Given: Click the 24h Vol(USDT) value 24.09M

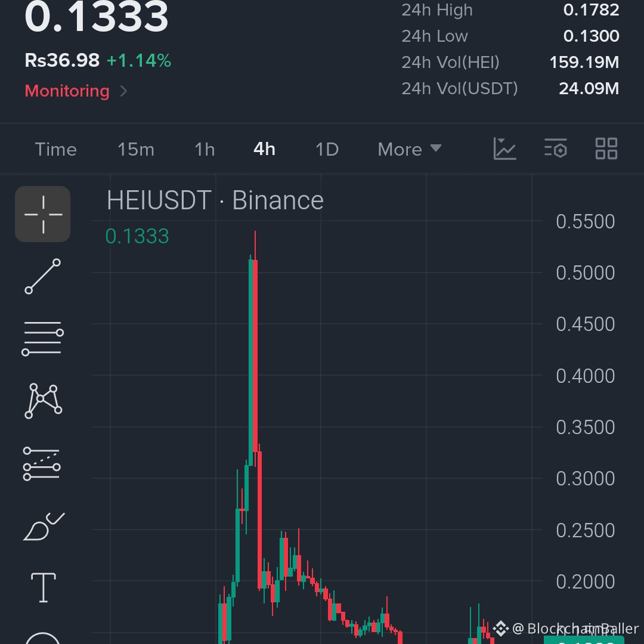Looking at the screenshot, I should click(589, 89).
